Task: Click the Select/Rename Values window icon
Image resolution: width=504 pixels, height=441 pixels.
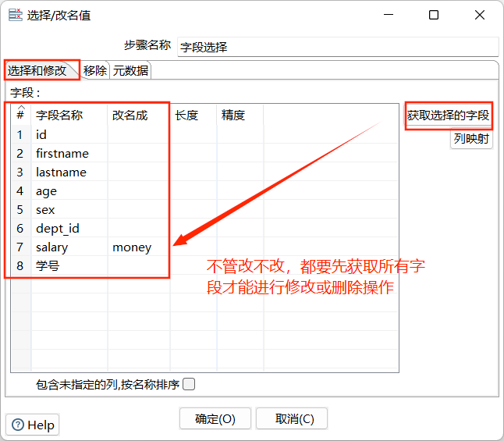Action: coord(15,15)
